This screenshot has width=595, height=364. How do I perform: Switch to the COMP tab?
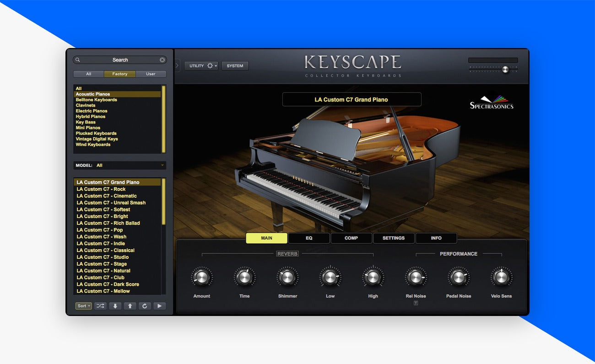click(x=351, y=238)
